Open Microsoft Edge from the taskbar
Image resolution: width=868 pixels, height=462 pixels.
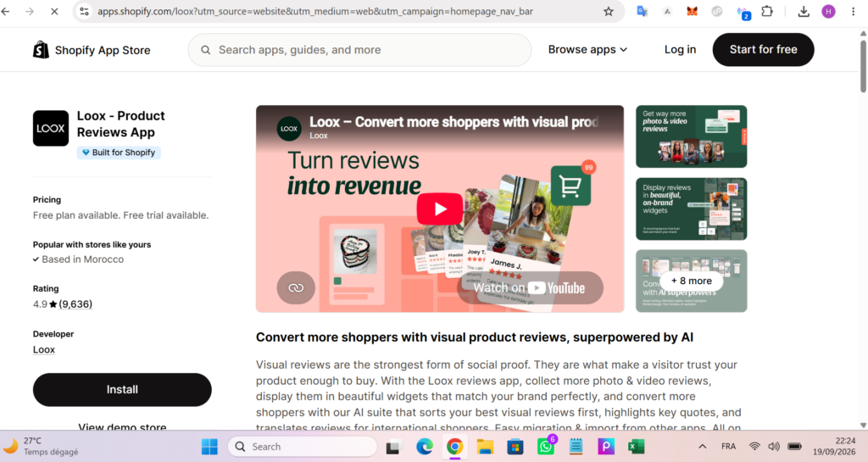425,447
